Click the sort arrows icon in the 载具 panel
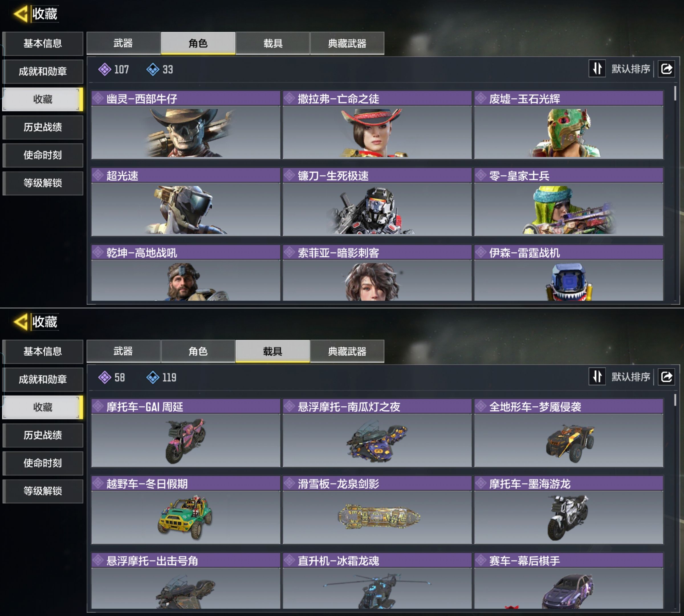 click(x=597, y=376)
